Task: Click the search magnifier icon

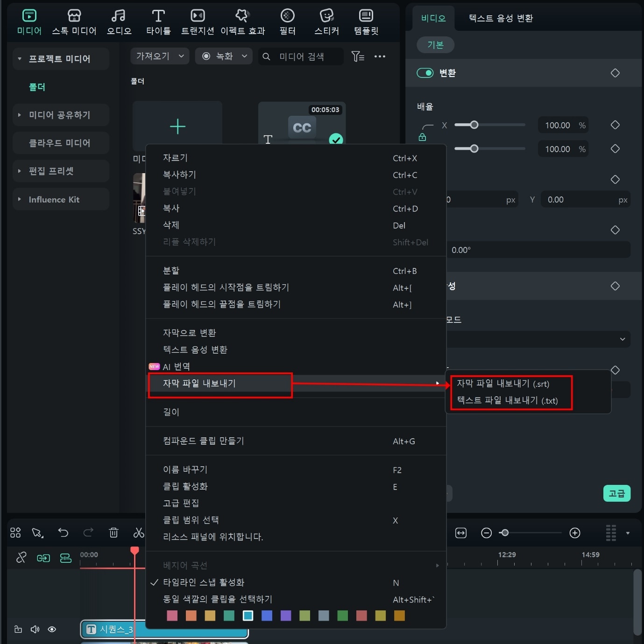Action: [266, 56]
